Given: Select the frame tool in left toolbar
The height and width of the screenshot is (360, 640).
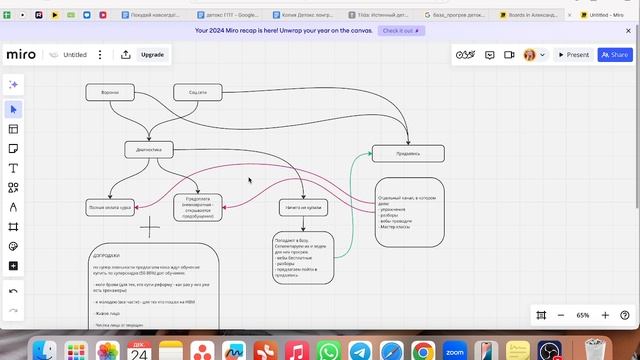Looking at the screenshot, I should 13,227.
